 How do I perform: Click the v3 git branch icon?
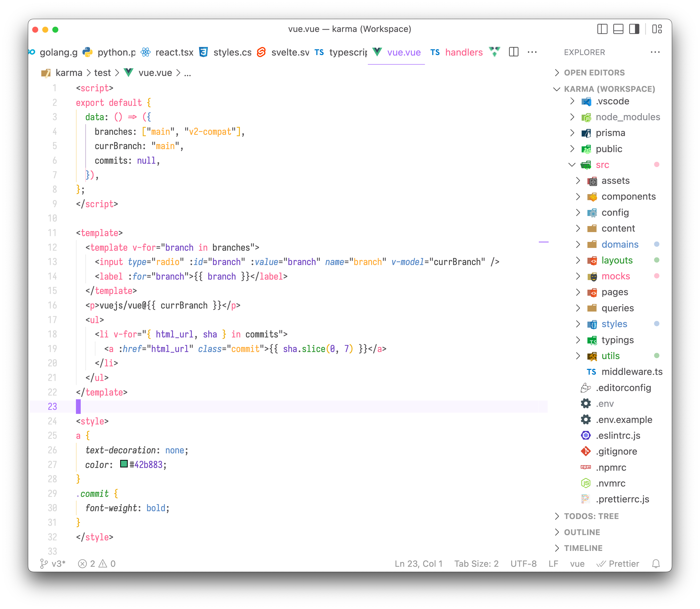44,564
